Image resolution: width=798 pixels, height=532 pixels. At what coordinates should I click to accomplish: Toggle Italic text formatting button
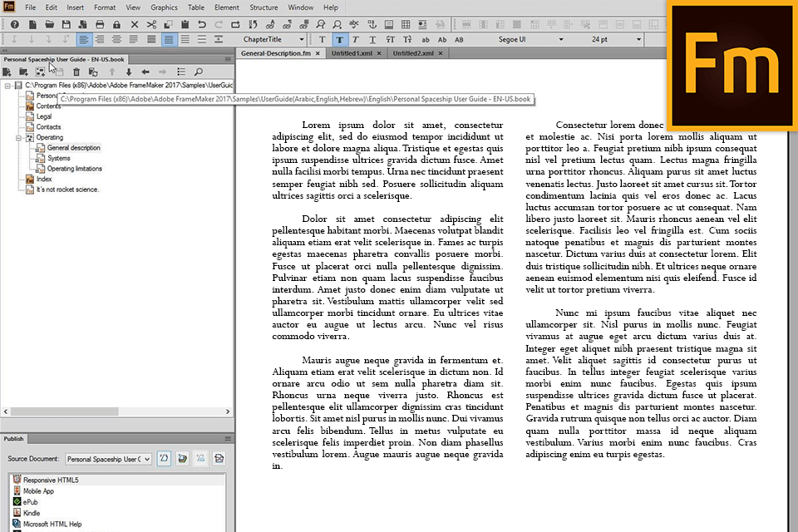pyautogui.click(x=356, y=39)
